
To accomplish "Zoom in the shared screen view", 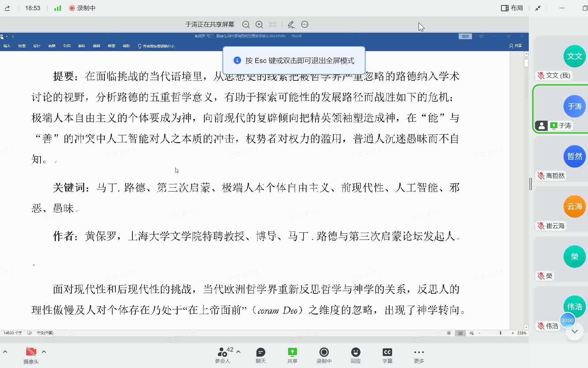I will coord(259,25).
